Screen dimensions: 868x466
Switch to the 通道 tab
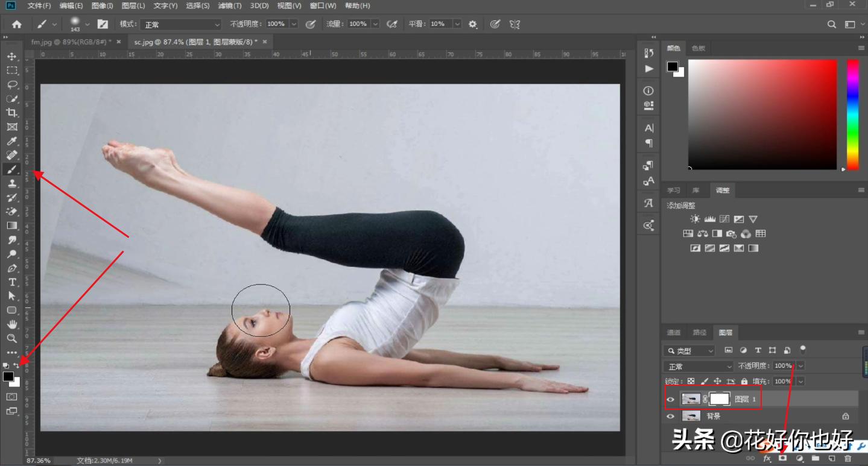674,332
